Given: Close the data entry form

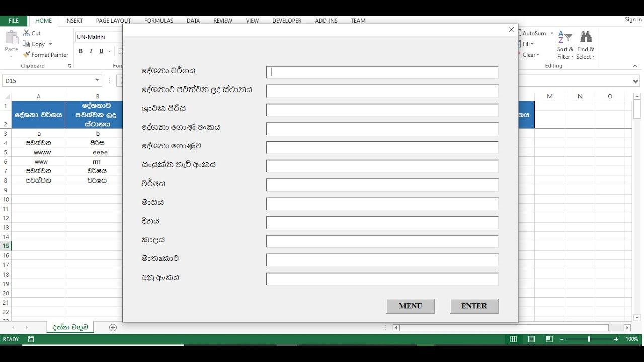Looking at the screenshot, I should click(511, 30).
